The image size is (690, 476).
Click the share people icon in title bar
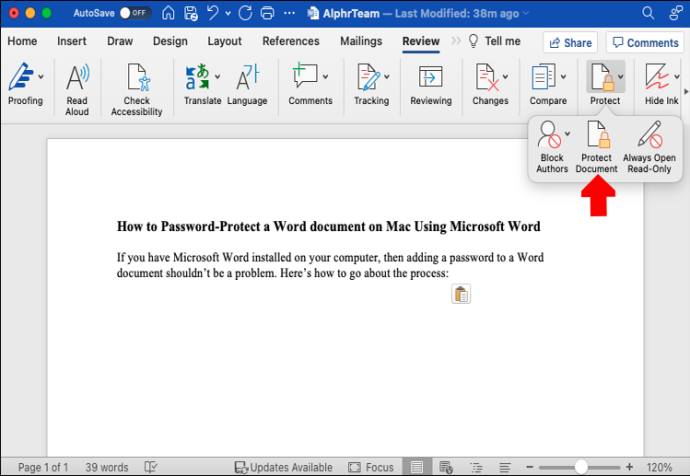pos(675,13)
